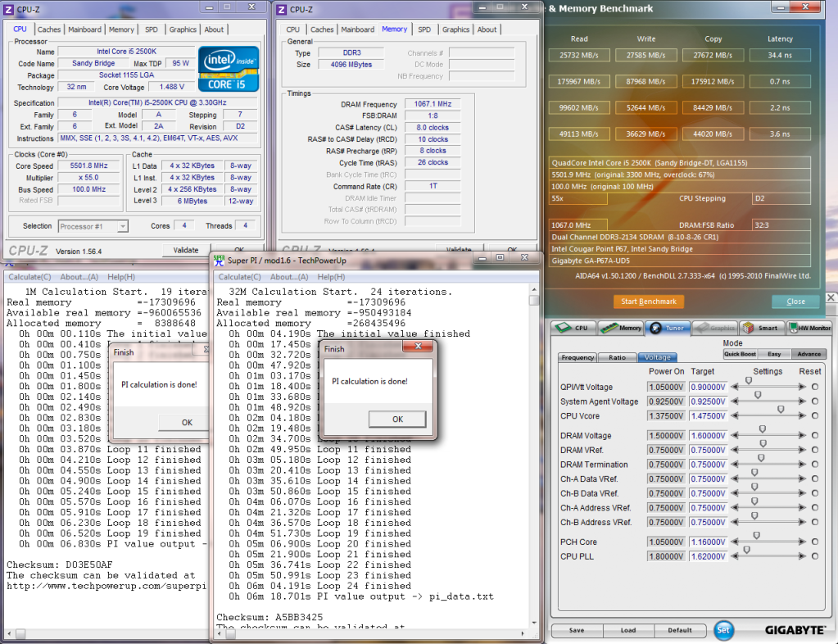Viewport: 838px width, 644px height.
Task: Click the CPU Vcore Target field showing 1.47500V
Action: (708, 415)
